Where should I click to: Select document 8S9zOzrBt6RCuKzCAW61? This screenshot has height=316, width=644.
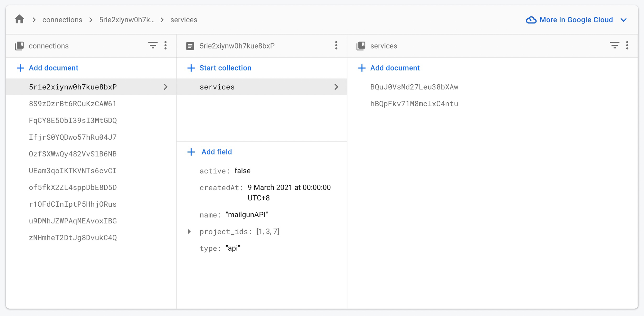[x=72, y=104]
